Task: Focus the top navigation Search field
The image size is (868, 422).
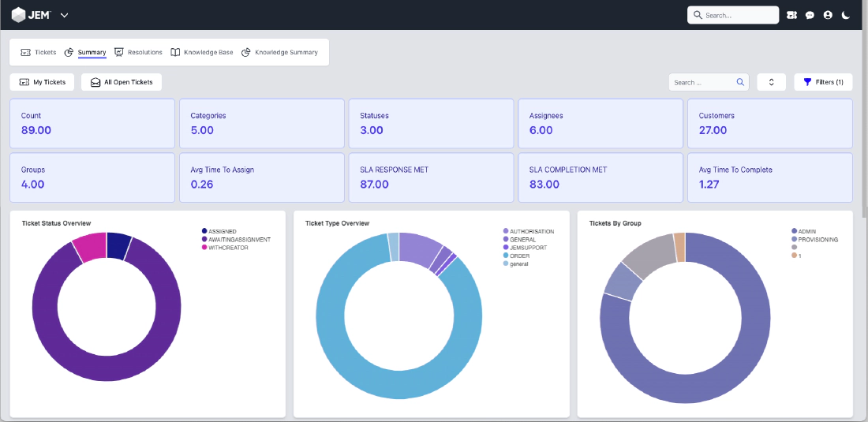Action: tap(733, 15)
